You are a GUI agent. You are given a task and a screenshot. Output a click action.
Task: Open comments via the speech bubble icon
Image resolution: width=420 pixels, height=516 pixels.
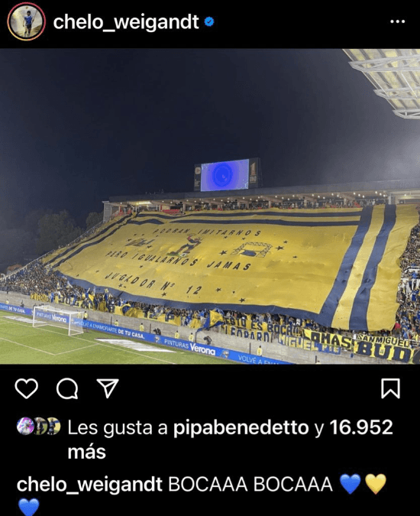(67, 388)
